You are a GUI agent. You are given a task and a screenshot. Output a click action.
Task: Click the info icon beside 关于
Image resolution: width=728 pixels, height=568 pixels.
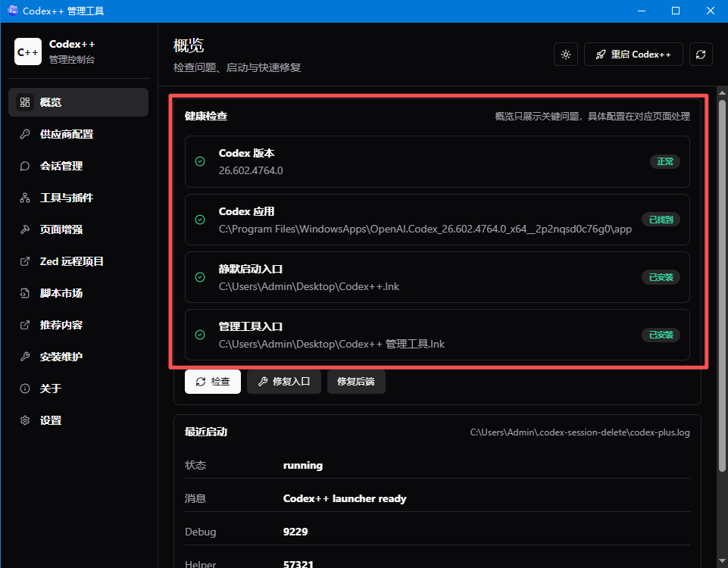click(x=25, y=389)
